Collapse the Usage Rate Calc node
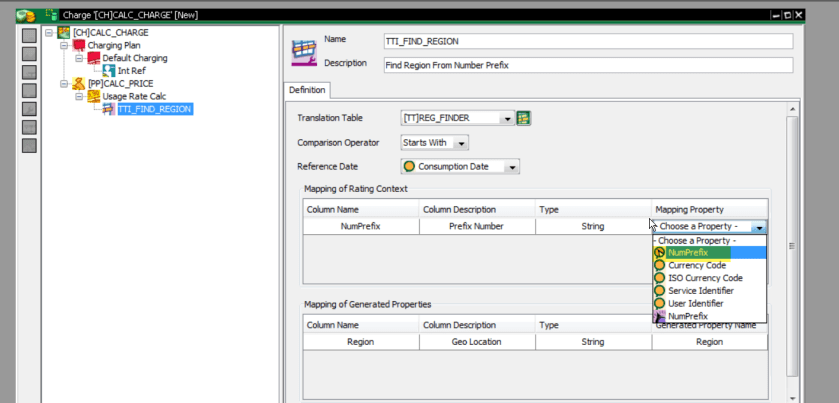 click(x=79, y=96)
